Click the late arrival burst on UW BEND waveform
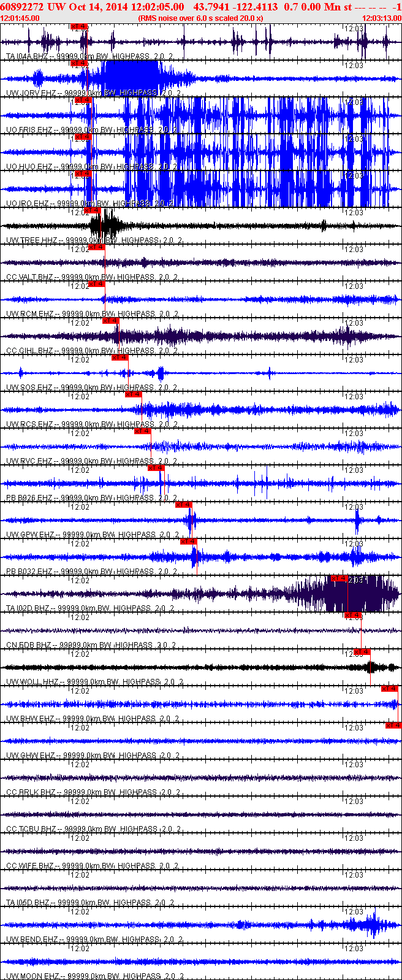Screen dimensions: 402x980 tap(372, 924)
